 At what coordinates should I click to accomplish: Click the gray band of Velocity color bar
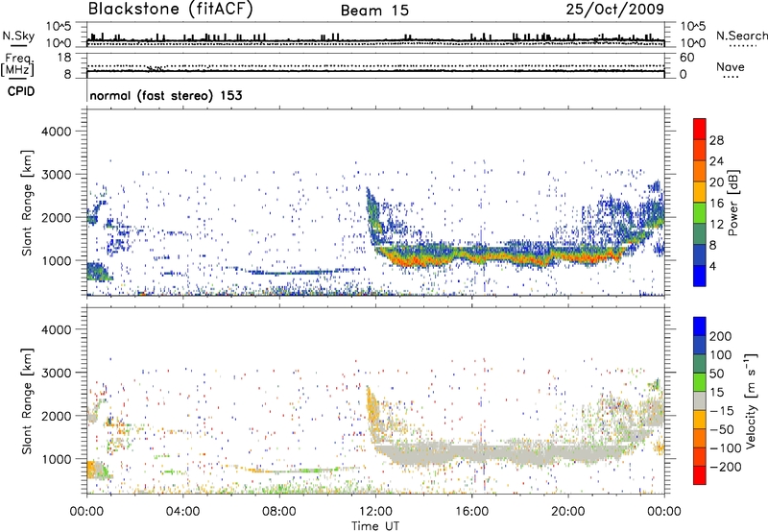tap(700, 400)
